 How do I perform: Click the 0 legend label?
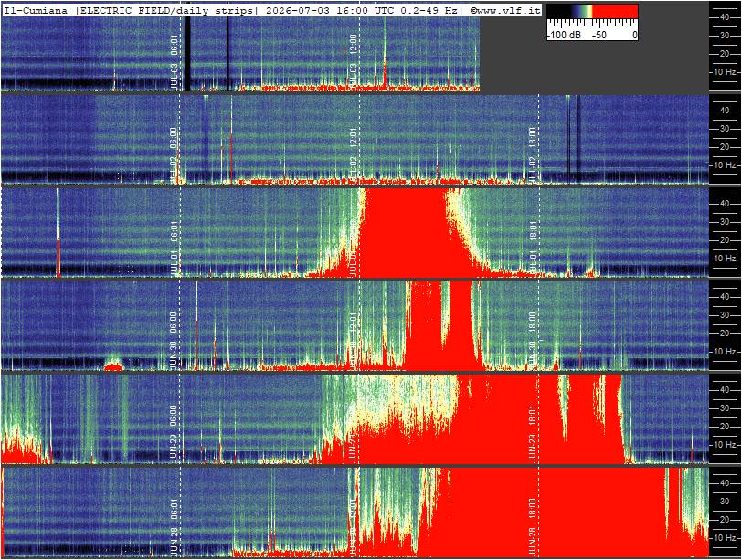[634, 35]
